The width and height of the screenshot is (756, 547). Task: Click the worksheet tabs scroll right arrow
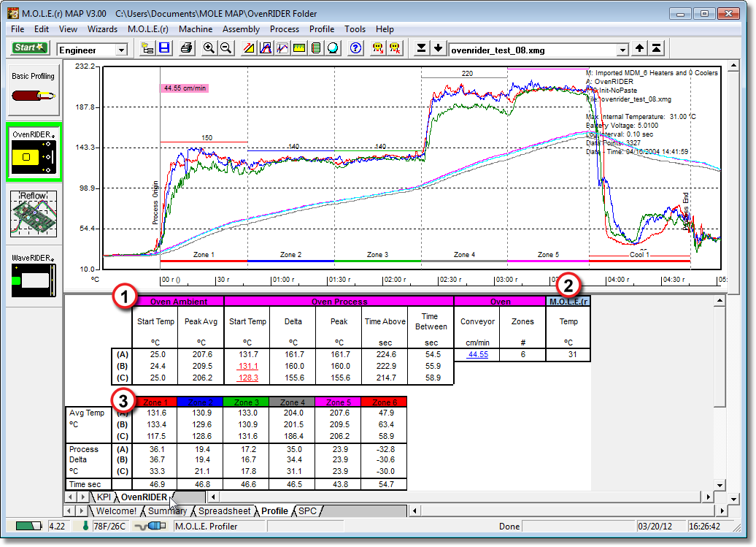point(722,510)
